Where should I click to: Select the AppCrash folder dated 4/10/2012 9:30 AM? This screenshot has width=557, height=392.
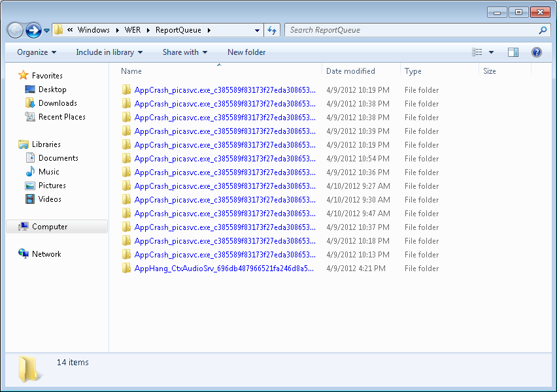point(225,200)
